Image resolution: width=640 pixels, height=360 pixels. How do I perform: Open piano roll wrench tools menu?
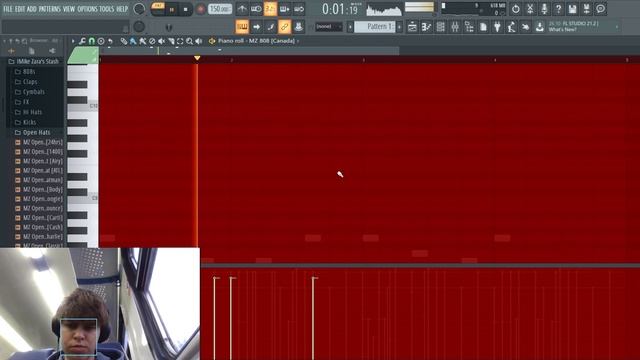point(82,41)
